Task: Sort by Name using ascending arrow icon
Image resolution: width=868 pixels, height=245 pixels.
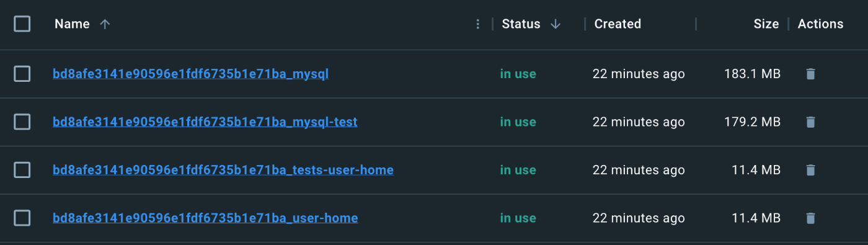Action: pyautogui.click(x=105, y=24)
